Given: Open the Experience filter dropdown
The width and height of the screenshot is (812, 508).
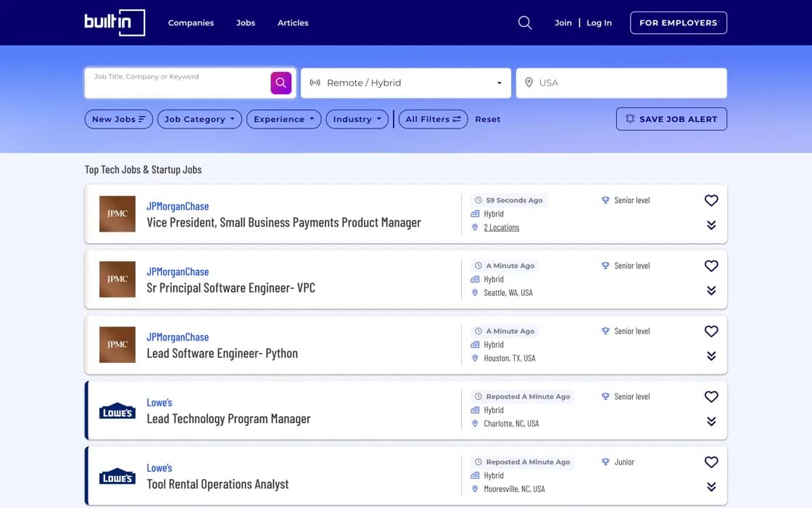Looking at the screenshot, I should click(x=283, y=119).
